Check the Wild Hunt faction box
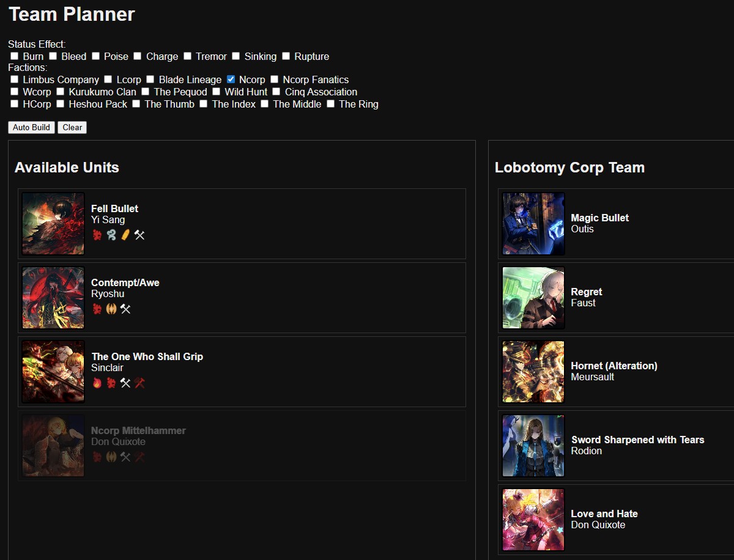Viewport: 734px width, 560px height. click(x=216, y=91)
